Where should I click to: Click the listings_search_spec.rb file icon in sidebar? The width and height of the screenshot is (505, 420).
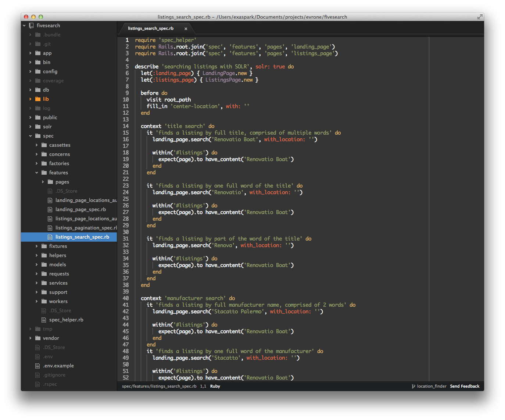[50, 237]
